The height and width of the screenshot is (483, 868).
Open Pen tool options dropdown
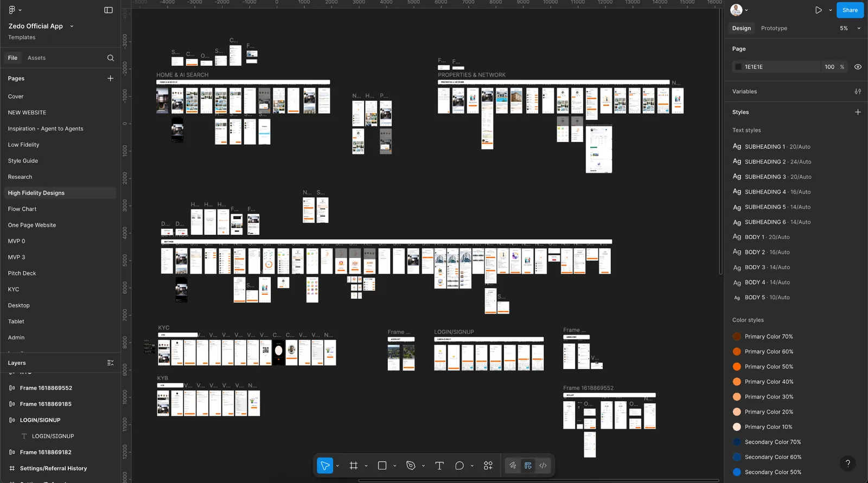point(423,466)
